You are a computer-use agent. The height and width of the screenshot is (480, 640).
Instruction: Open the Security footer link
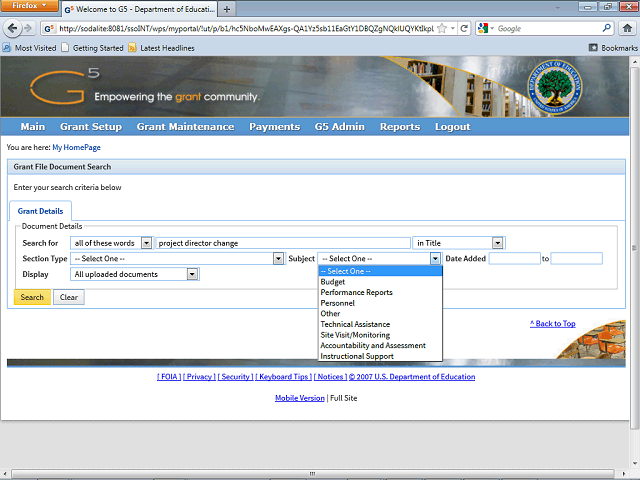click(236, 376)
